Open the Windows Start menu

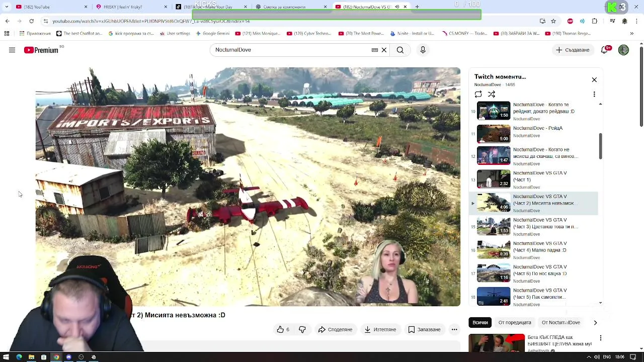[x=6, y=357]
